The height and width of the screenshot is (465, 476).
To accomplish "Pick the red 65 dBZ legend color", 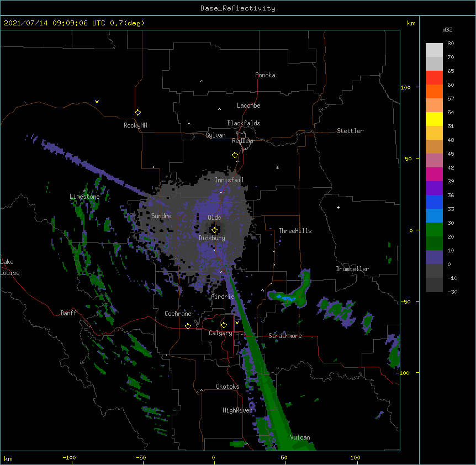I will [434, 77].
